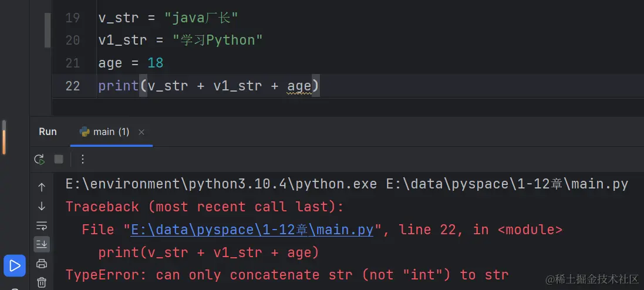Click line number 22 in the gutter
The height and width of the screenshot is (290, 644).
click(x=72, y=86)
